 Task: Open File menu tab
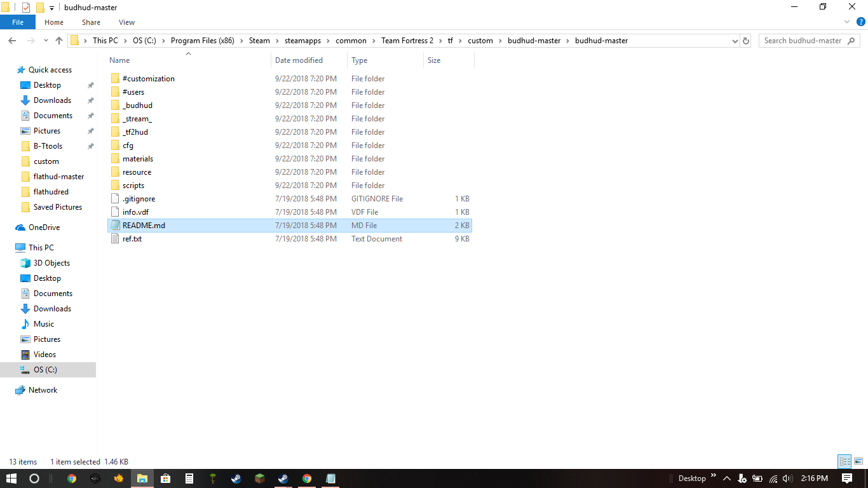pyautogui.click(x=18, y=22)
